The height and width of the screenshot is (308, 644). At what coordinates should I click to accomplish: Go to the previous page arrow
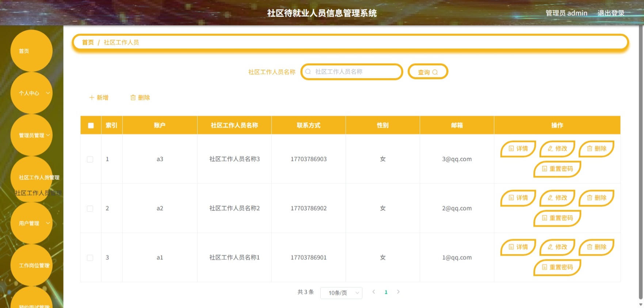(x=374, y=292)
